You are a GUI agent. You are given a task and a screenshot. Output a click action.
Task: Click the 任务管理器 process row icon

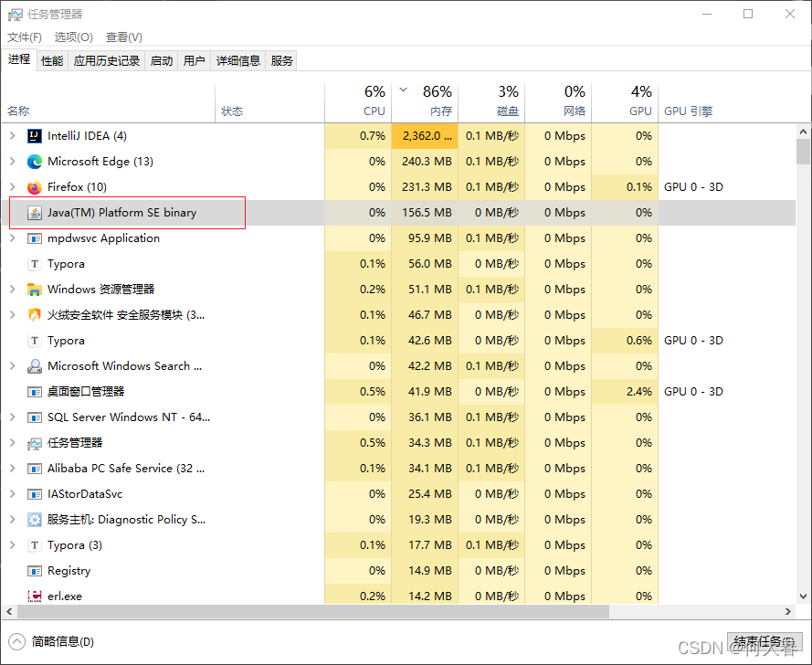(34, 443)
